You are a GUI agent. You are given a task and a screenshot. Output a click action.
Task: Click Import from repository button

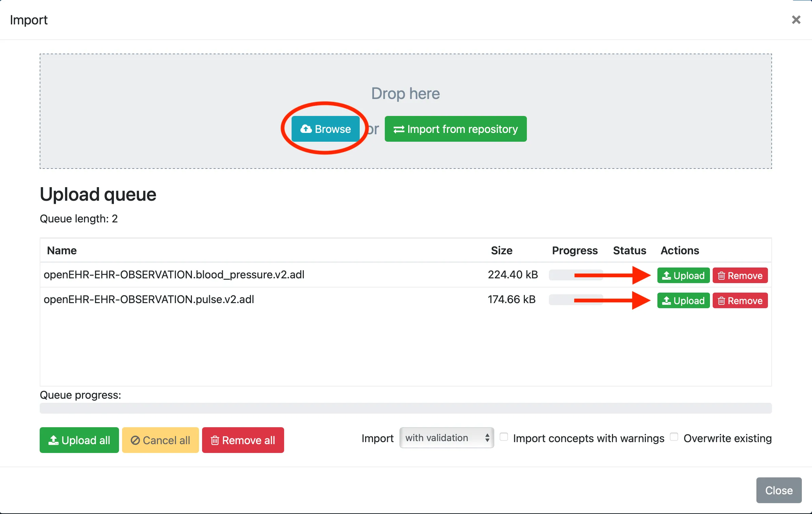(x=455, y=129)
